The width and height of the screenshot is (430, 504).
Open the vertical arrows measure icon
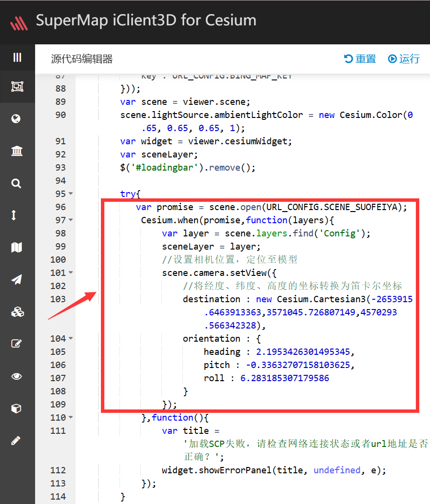[x=14, y=215]
